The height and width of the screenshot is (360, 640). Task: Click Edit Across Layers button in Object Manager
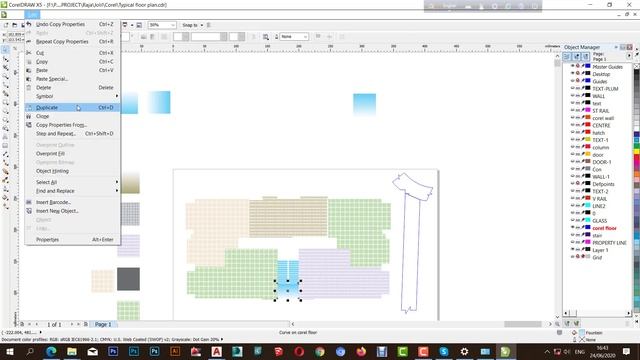point(576,56)
